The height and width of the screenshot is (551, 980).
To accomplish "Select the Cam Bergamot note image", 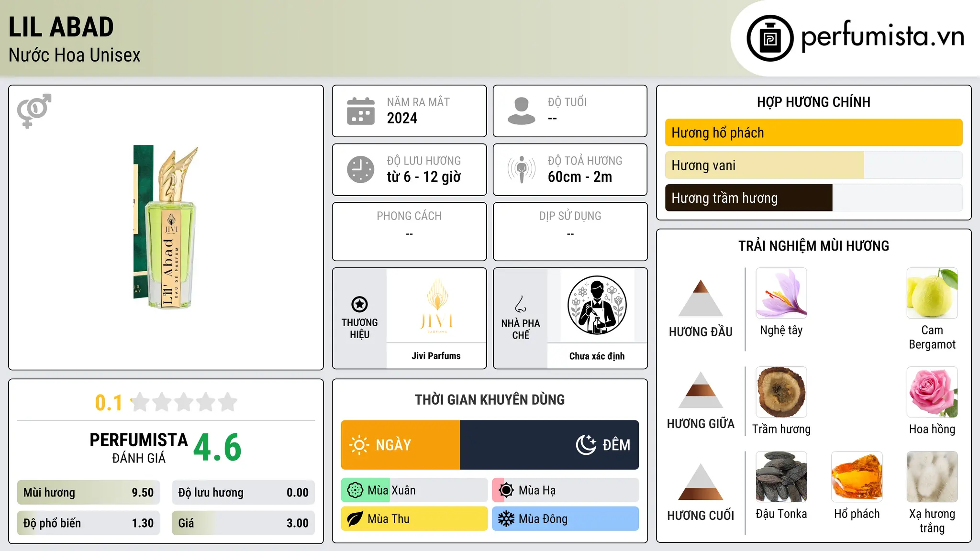I will click(x=932, y=293).
